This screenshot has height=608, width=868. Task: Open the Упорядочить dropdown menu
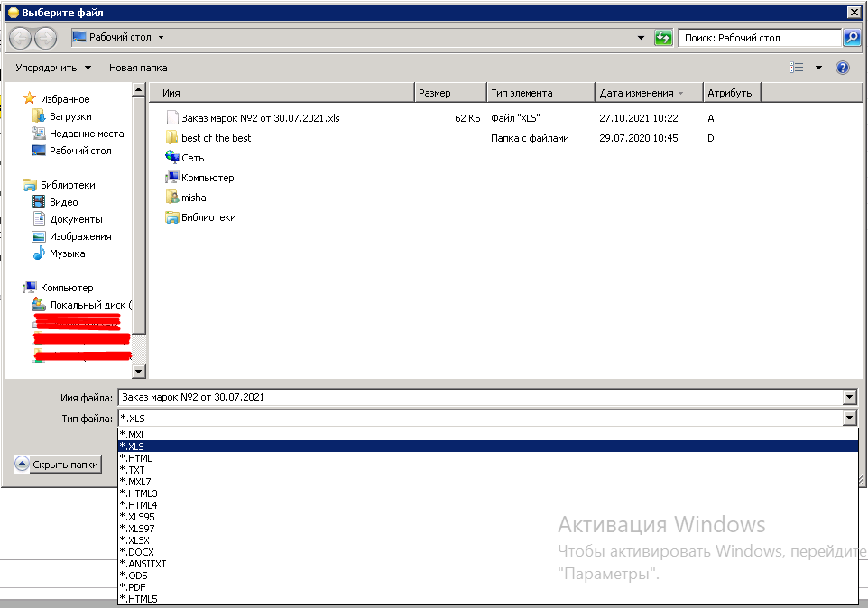[53, 68]
